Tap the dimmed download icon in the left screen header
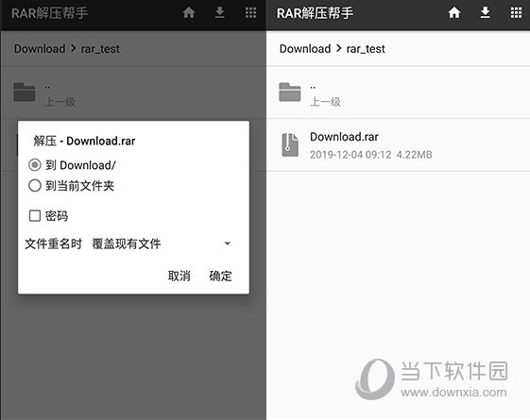This screenshot has height=420, width=530. [220, 12]
